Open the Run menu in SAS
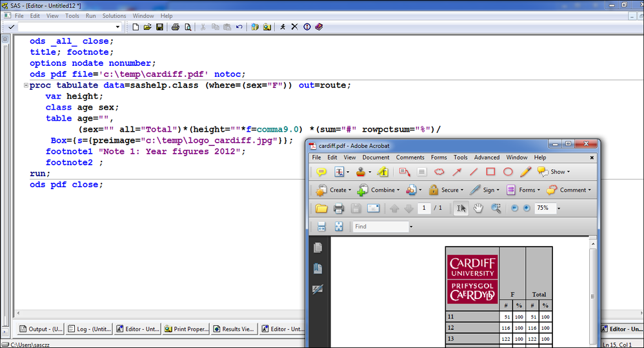This screenshot has width=644, height=348. [x=91, y=15]
